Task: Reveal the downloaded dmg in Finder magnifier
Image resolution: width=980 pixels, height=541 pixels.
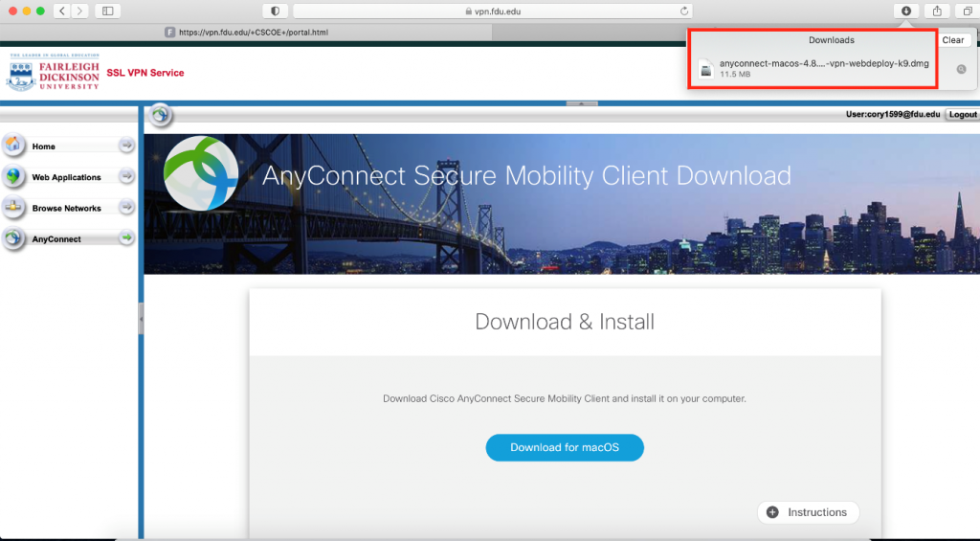Action: [x=961, y=70]
